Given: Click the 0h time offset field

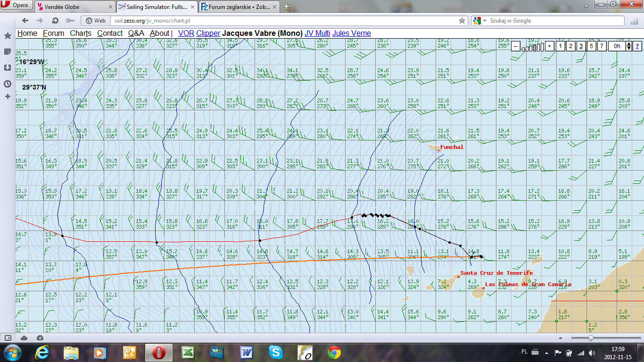Looking at the screenshot, I should pyautogui.click(x=617, y=46).
